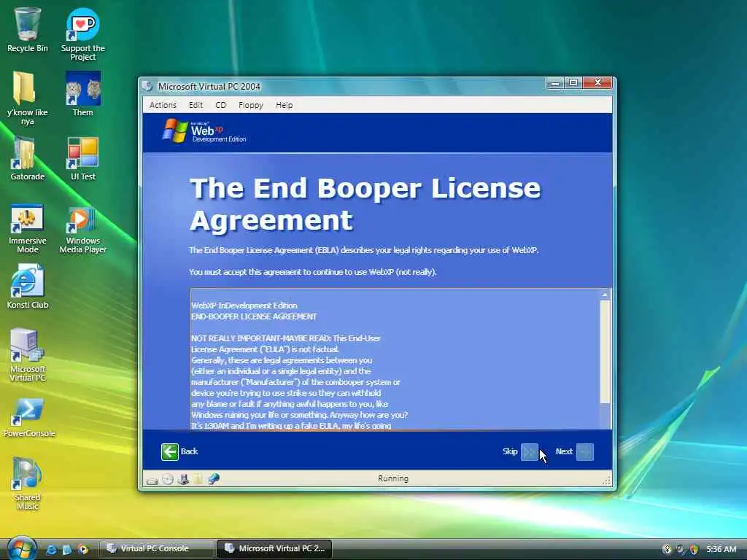Click the floppy drive status bar icon
This screenshot has height=560, width=747.
point(183,479)
